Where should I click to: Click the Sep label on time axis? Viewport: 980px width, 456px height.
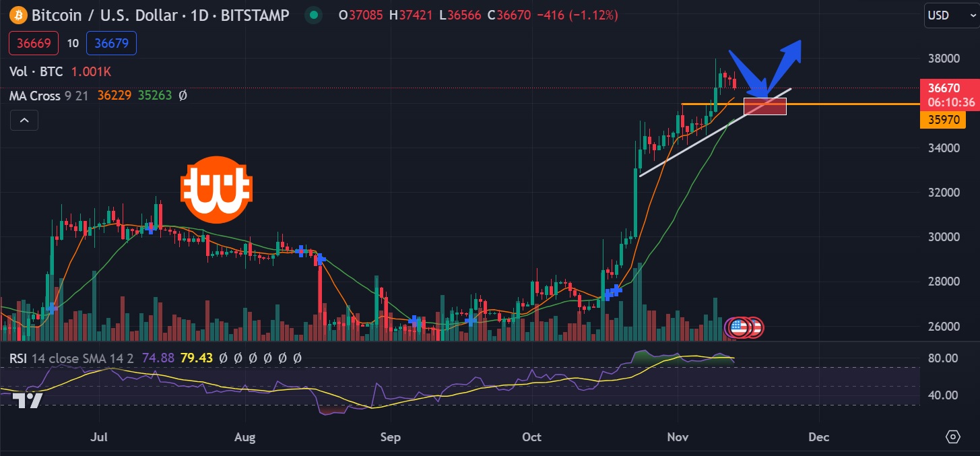[391, 437]
